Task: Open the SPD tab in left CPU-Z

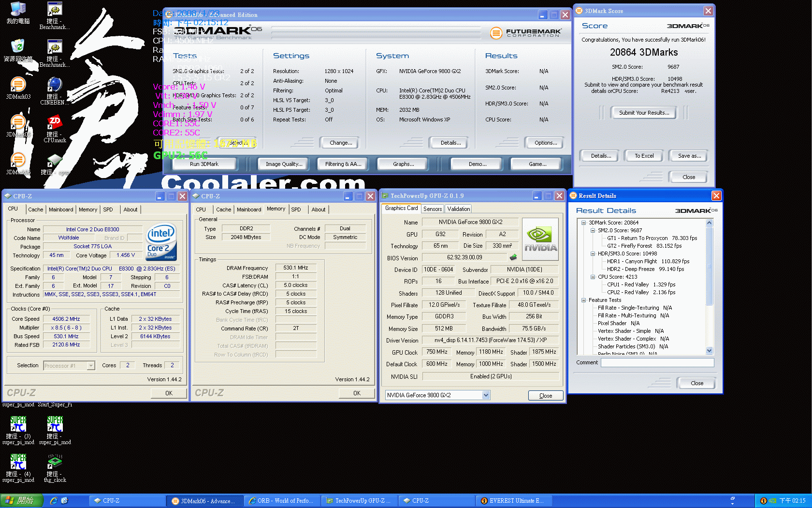Action: point(108,209)
